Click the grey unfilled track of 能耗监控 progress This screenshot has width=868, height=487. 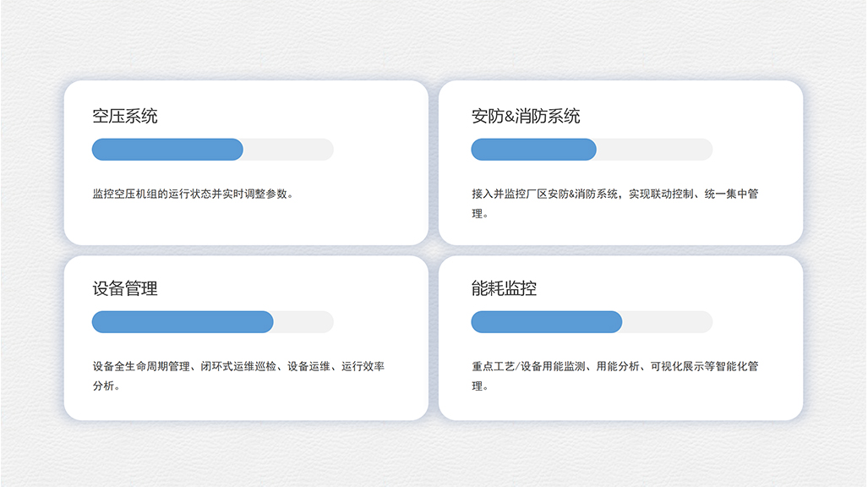point(667,322)
